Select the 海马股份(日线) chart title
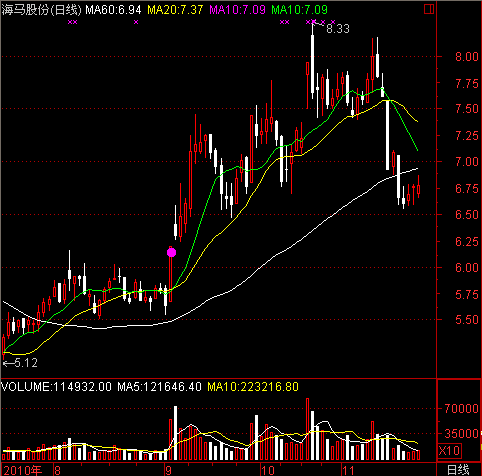 (x=41, y=10)
